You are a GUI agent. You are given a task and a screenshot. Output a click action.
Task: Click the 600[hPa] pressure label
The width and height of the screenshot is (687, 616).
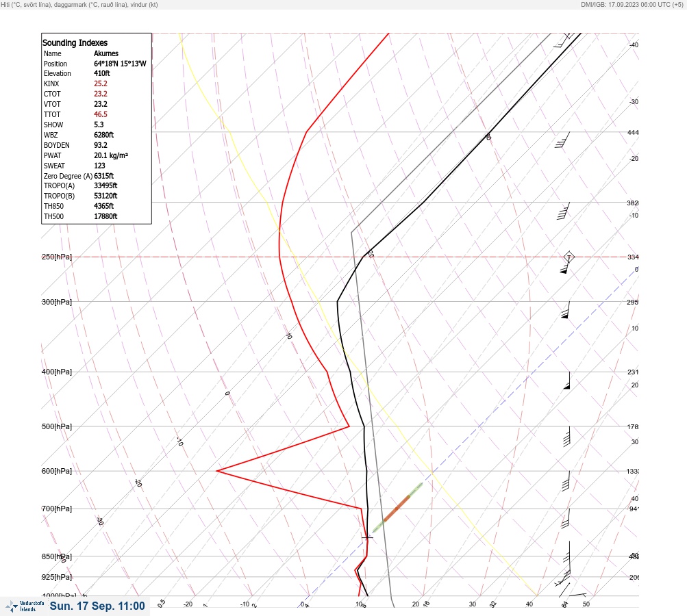pos(57,471)
